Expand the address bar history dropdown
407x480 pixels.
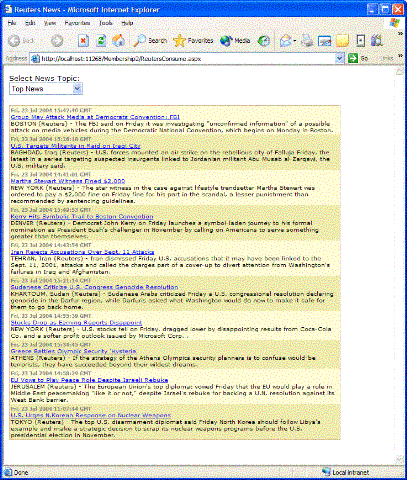click(x=339, y=58)
